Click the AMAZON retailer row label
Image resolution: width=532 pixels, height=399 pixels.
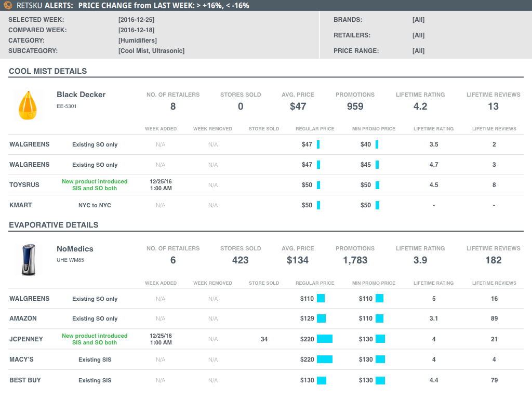(x=23, y=318)
